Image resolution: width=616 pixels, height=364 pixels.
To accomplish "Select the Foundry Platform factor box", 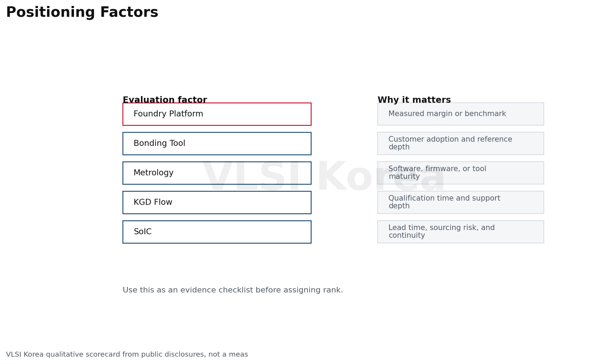I will [217, 114].
